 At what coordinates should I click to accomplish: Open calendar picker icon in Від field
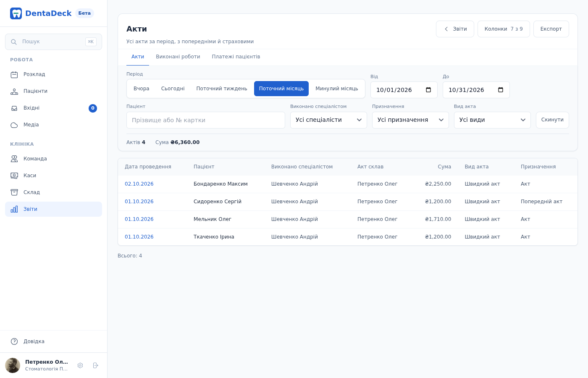click(x=428, y=90)
